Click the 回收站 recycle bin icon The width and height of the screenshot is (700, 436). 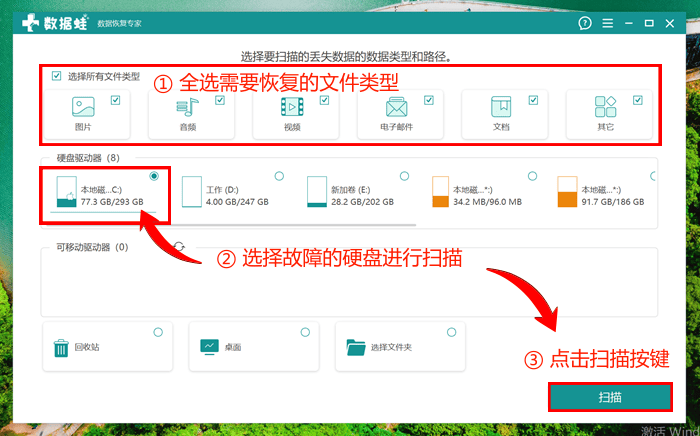pos(61,347)
